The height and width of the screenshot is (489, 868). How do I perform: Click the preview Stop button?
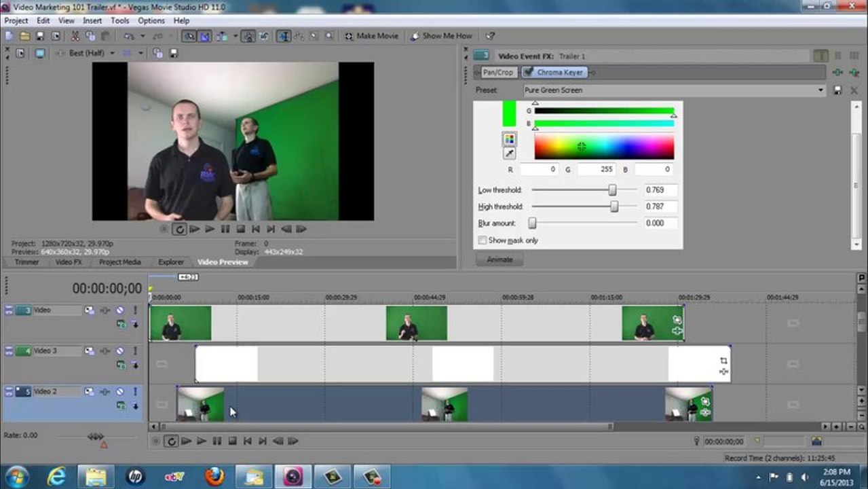click(240, 230)
